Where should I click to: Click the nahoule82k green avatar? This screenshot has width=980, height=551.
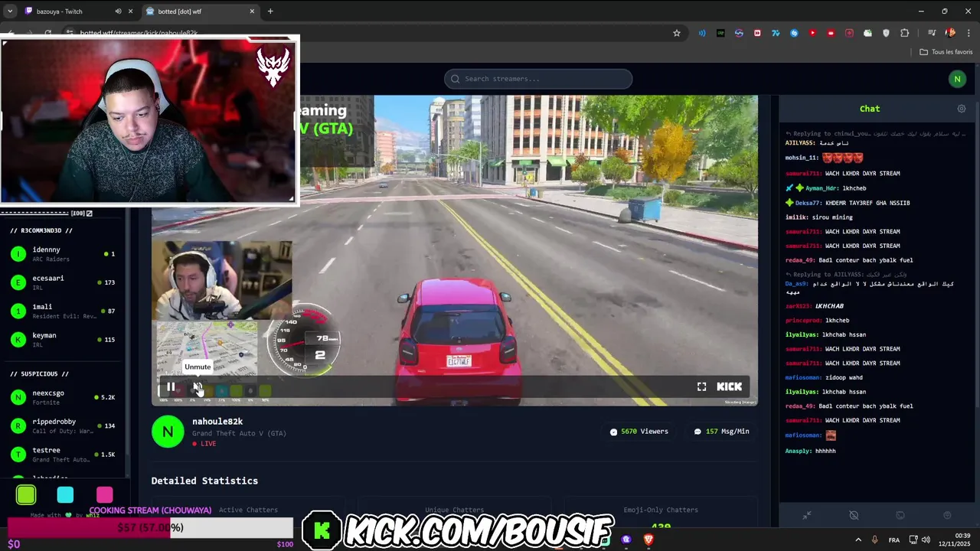coord(168,432)
